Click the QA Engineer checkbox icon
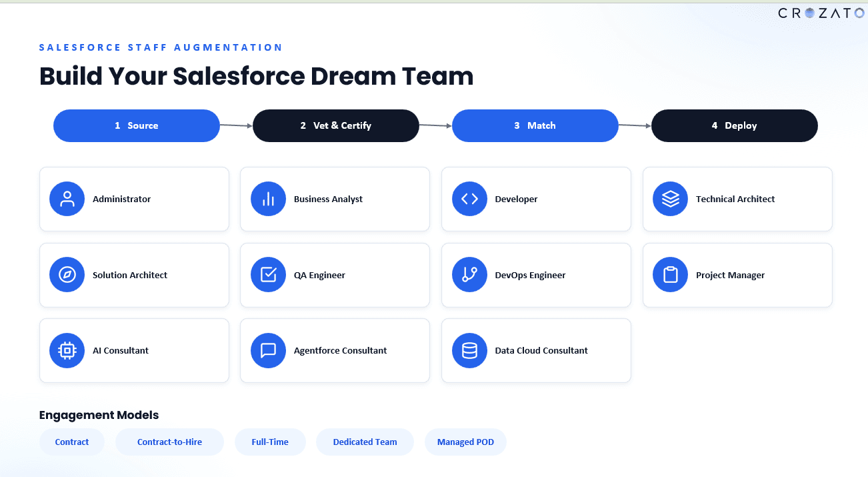 click(268, 275)
